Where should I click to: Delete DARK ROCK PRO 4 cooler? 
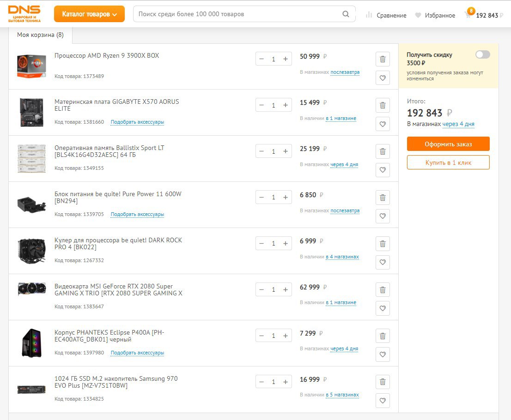383,244
